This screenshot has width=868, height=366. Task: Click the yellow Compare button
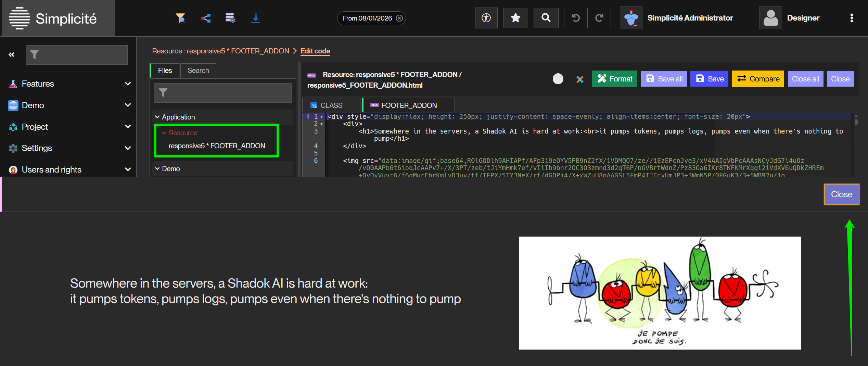758,79
